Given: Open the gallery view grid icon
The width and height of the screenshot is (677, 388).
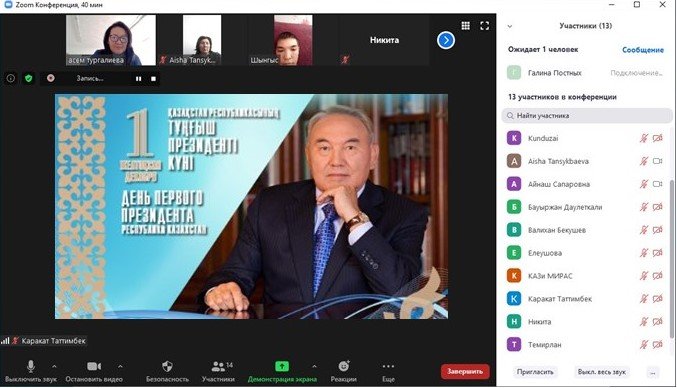Looking at the screenshot, I should (465, 26).
